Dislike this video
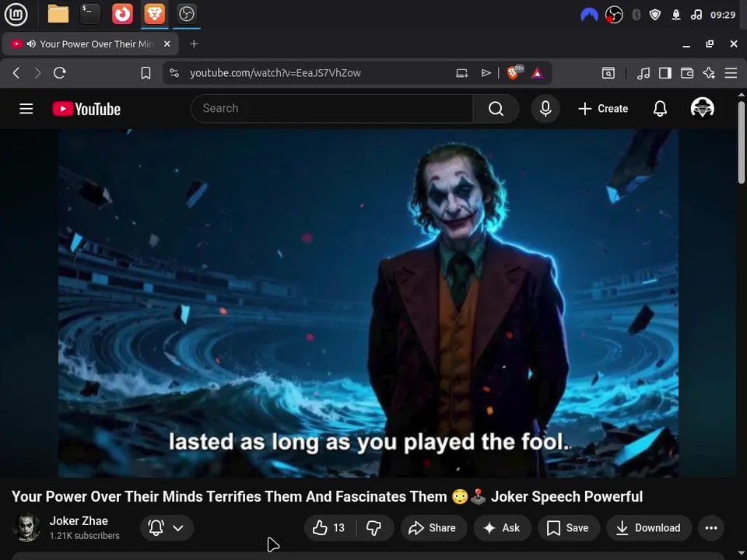The height and width of the screenshot is (560, 747). (374, 527)
